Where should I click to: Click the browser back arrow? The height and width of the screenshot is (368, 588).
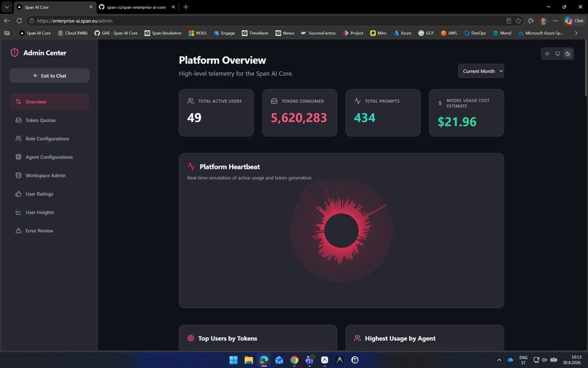[x=7, y=20]
